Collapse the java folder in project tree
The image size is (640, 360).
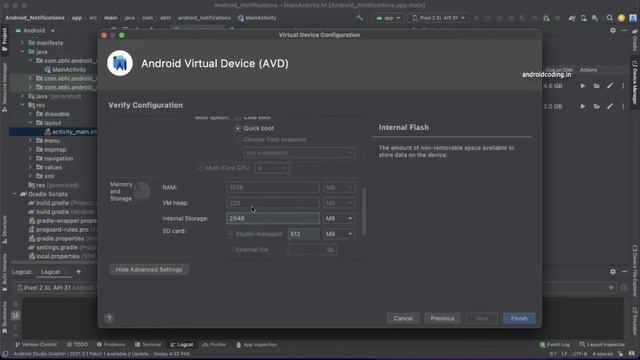pyautogui.click(x=22, y=52)
